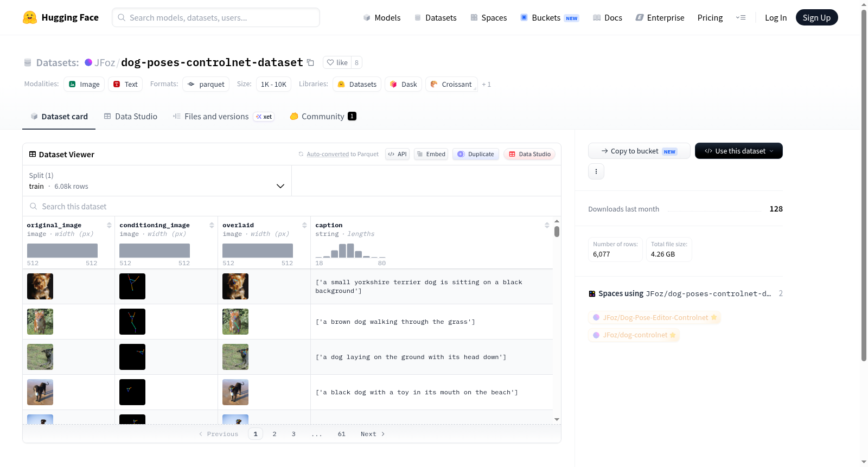Go to Datasets in top navigation
Viewport: 868px width, 467px height.
point(435,17)
